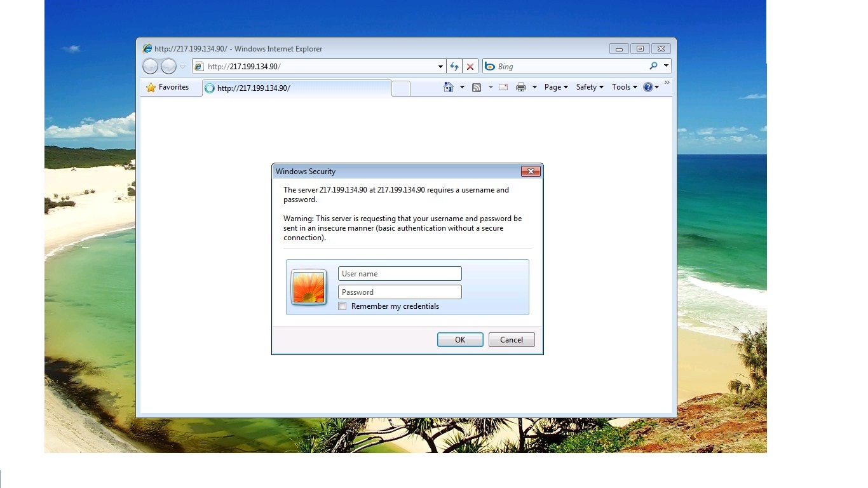Confirm credentials with OK button

click(x=460, y=340)
